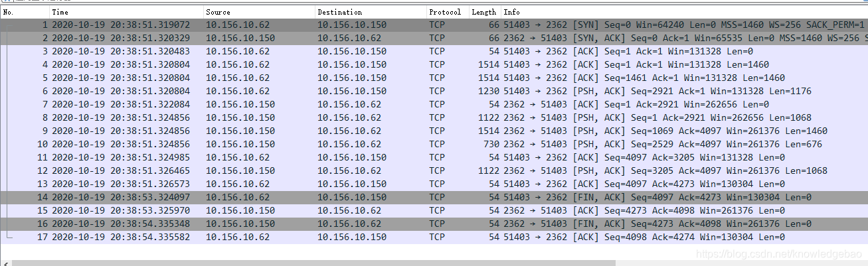Image resolution: width=868 pixels, height=266 pixels.
Task: Select time 20:38:53.325970 of packet 15
Action: [121, 210]
